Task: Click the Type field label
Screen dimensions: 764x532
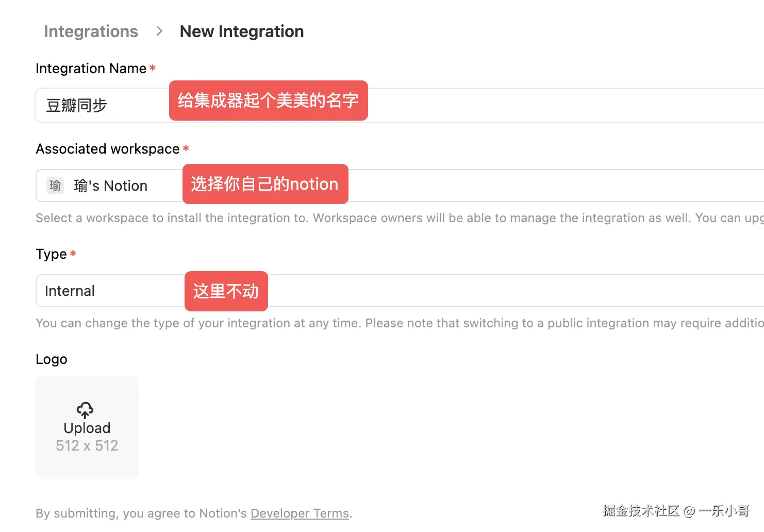Action: pyautogui.click(x=51, y=254)
